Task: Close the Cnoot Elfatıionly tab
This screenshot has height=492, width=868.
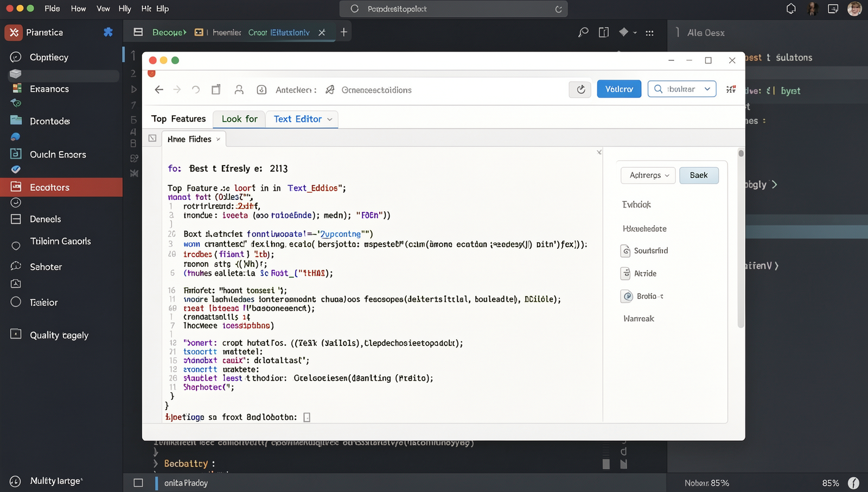Action: pos(322,33)
